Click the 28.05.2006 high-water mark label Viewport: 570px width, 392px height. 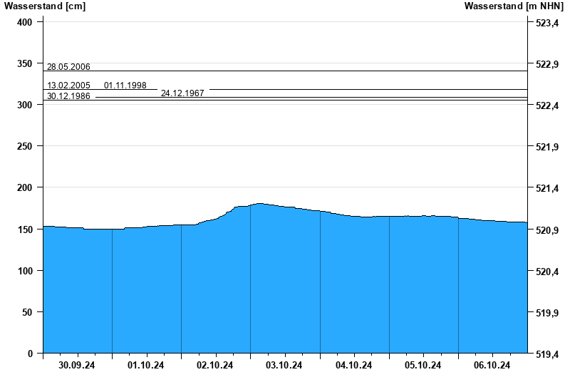point(68,67)
